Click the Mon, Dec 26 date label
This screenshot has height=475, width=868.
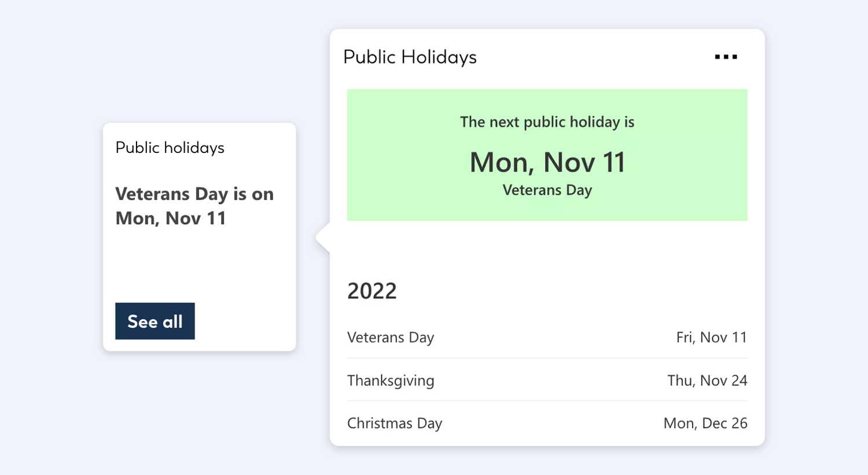point(705,423)
